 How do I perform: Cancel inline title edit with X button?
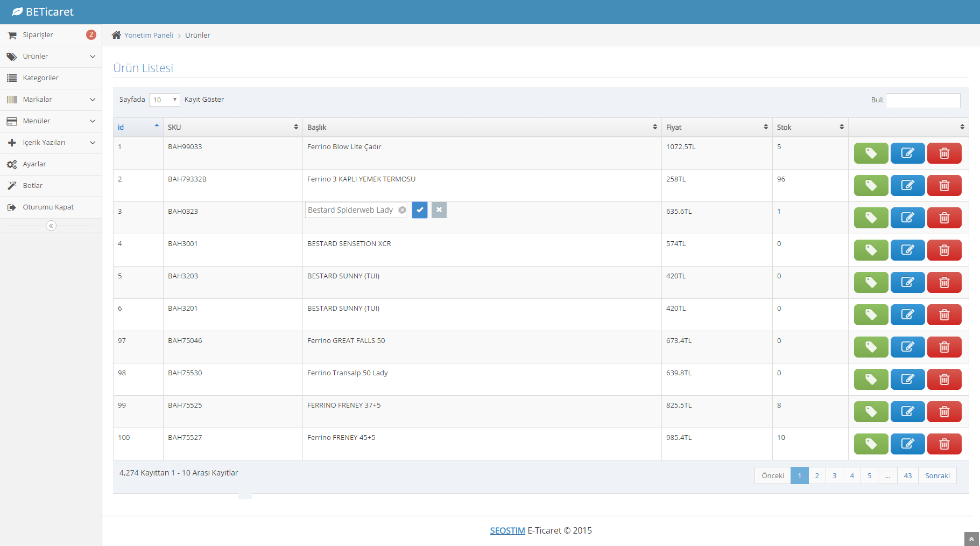coord(439,210)
